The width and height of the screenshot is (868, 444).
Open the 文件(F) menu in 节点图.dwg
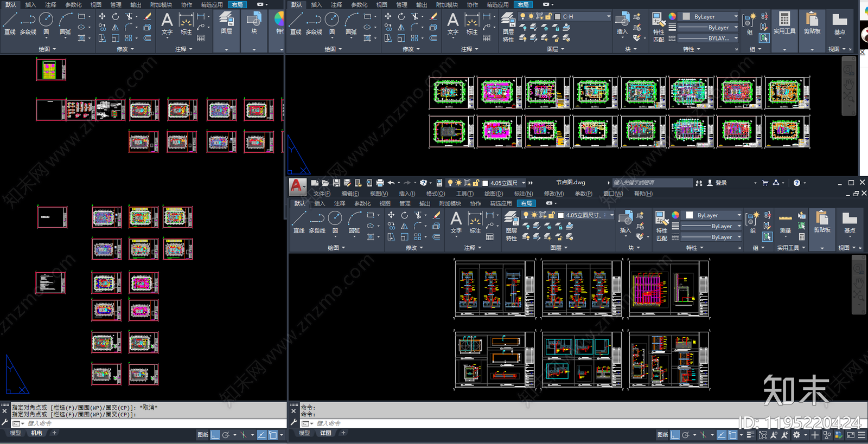coord(322,194)
